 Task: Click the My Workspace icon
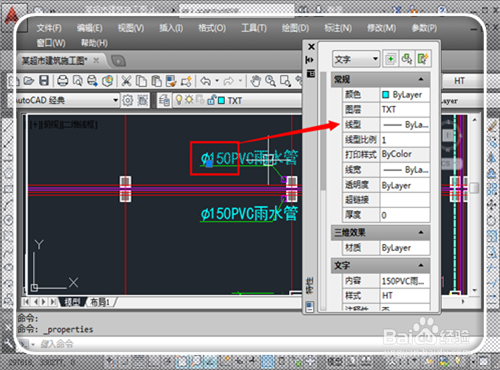click(142, 100)
